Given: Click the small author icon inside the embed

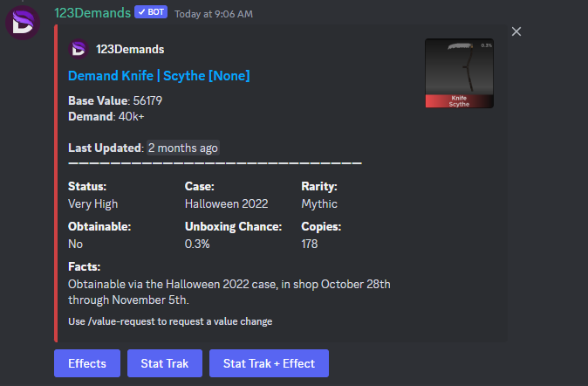Looking at the screenshot, I should click(79, 49).
